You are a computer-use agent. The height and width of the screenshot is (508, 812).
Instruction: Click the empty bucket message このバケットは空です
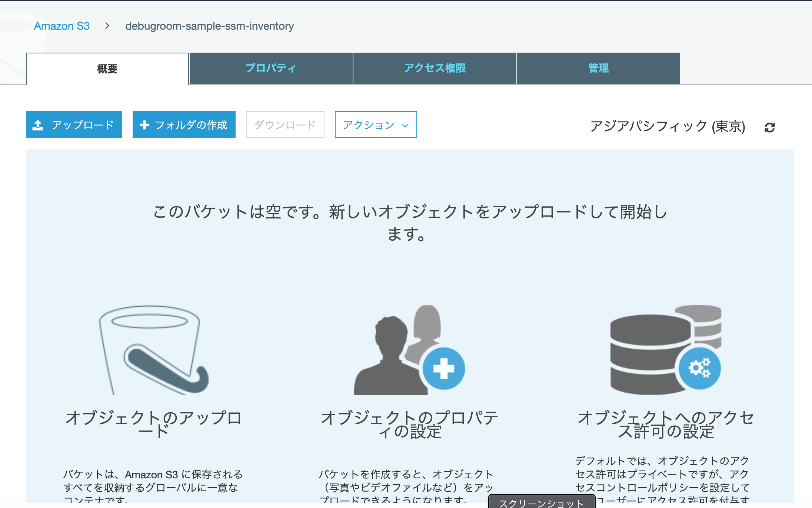(x=410, y=222)
